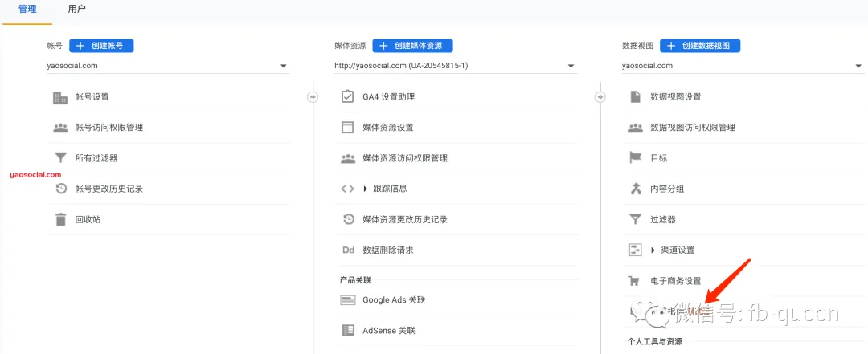This screenshot has width=868, height=354.
Task: Click the 创建媒体资源 button
Action: point(412,46)
